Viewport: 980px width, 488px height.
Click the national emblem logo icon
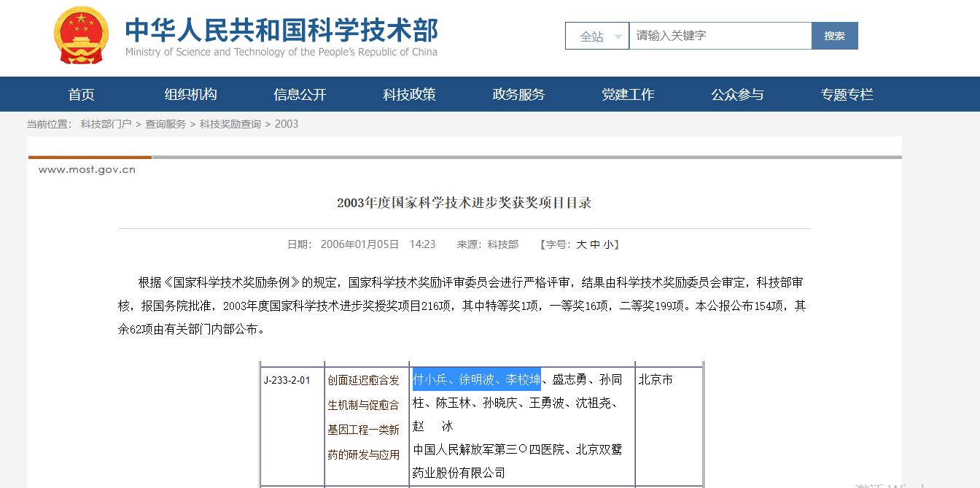pyautogui.click(x=81, y=34)
